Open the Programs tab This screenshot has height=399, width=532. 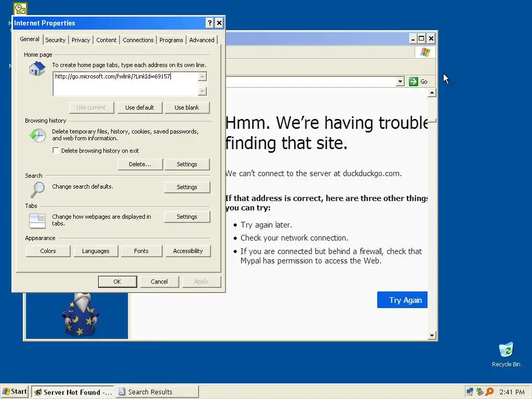tap(171, 40)
